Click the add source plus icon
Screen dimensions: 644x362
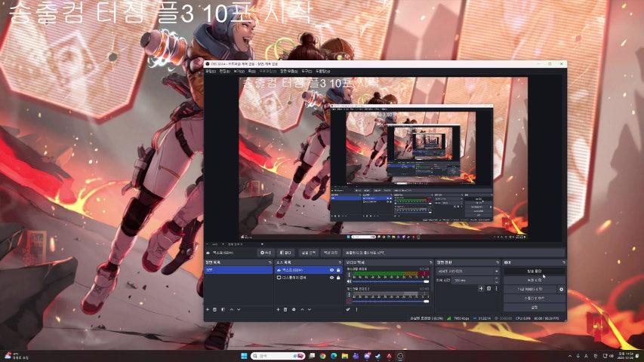[x=277, y=309]
